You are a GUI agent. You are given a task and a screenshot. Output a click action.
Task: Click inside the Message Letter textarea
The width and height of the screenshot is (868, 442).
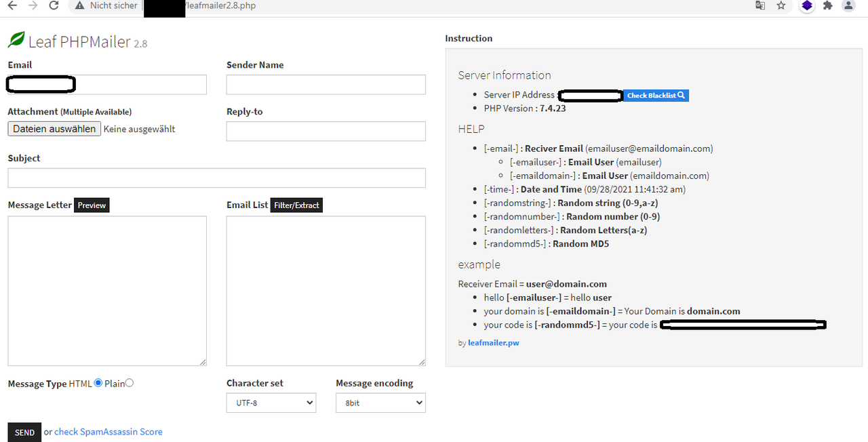[107, 291]
